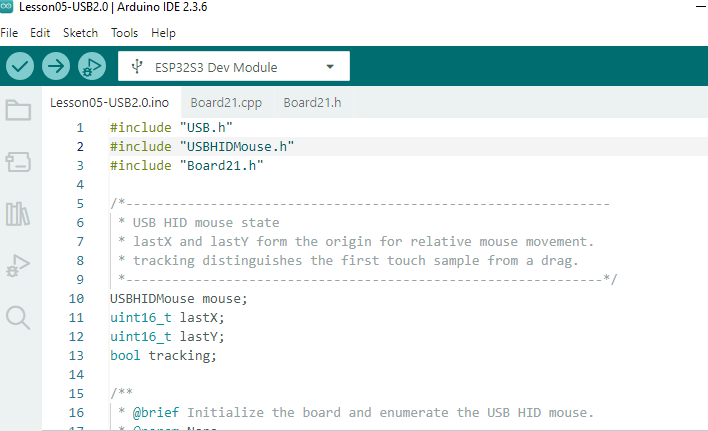Switch to the Lesson05-USB2.0.ino tab

pyautogui.click(x=110, y=102)
